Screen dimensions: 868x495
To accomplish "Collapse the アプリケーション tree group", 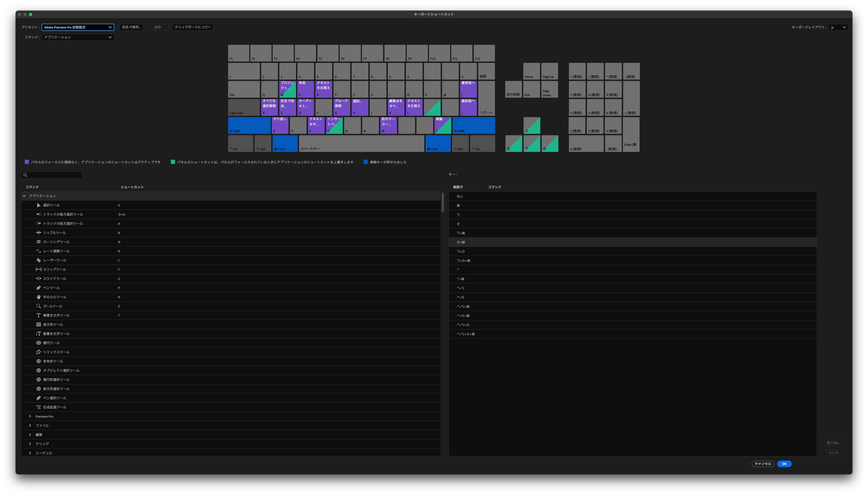I will [x=24, y=196].
